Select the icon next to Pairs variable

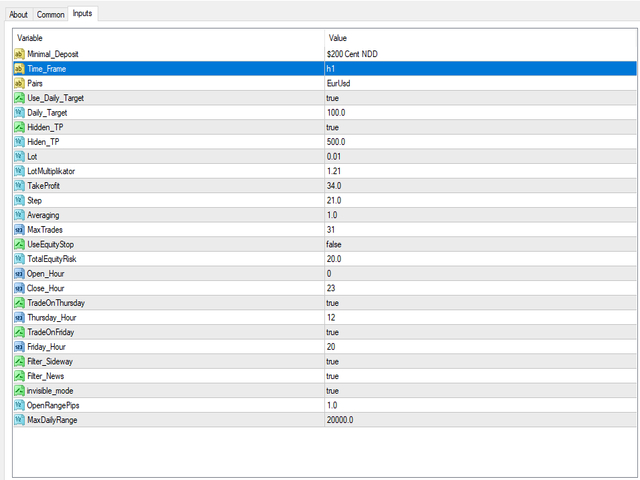point(19,83)
